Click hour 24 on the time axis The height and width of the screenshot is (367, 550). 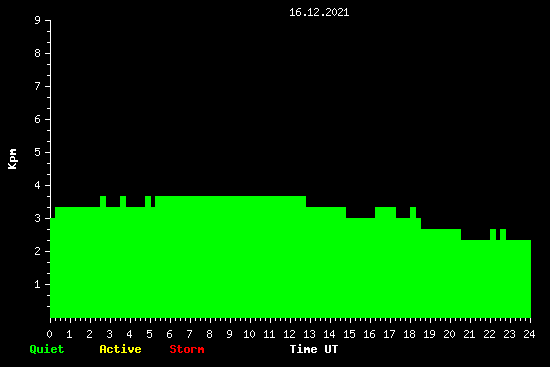(x=529, y=334)
